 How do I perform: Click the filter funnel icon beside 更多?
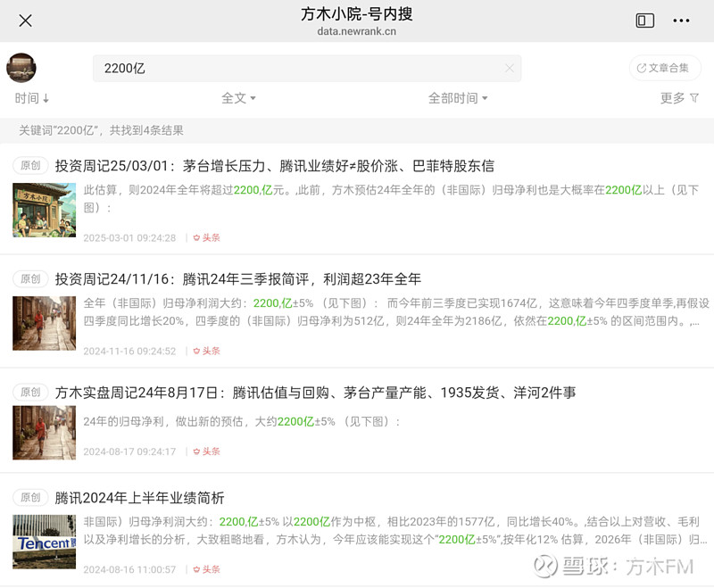(x=694, y=98)
